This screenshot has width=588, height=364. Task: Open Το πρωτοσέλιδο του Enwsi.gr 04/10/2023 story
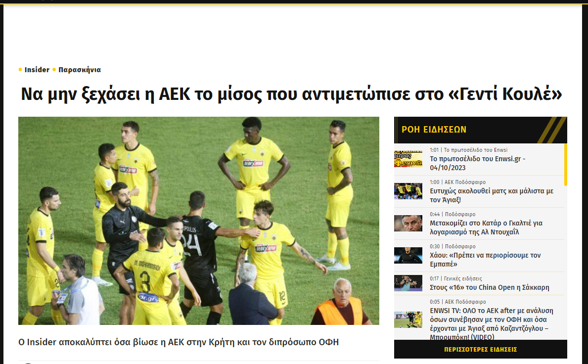point(477,163)
